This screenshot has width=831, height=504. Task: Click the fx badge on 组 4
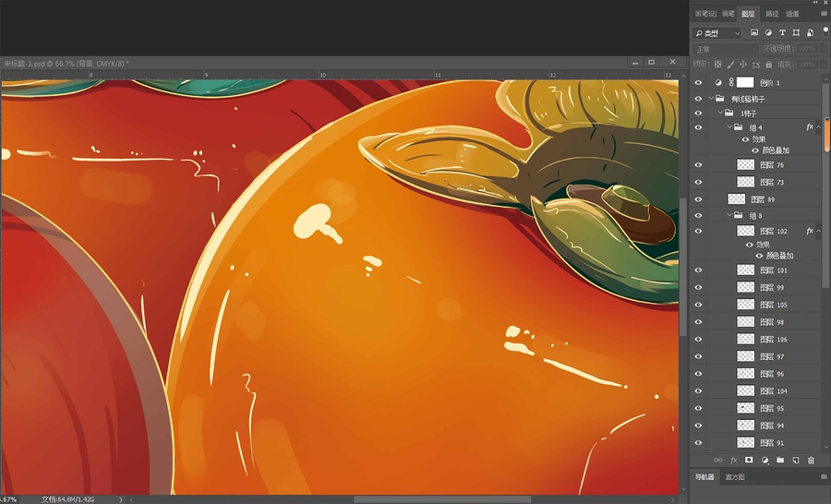coord(809,127)
